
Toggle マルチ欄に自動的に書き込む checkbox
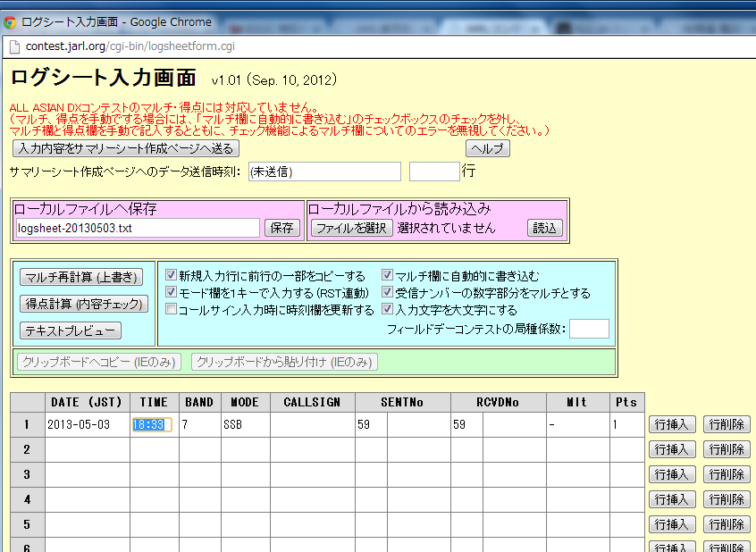tap(387, 275)
